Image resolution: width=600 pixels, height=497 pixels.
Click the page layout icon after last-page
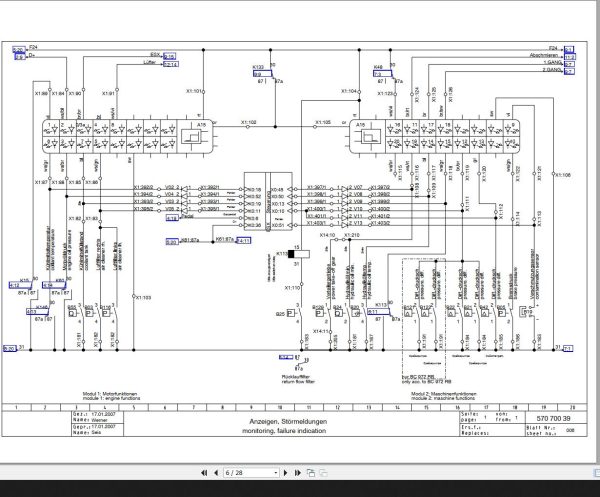[311, 473]
